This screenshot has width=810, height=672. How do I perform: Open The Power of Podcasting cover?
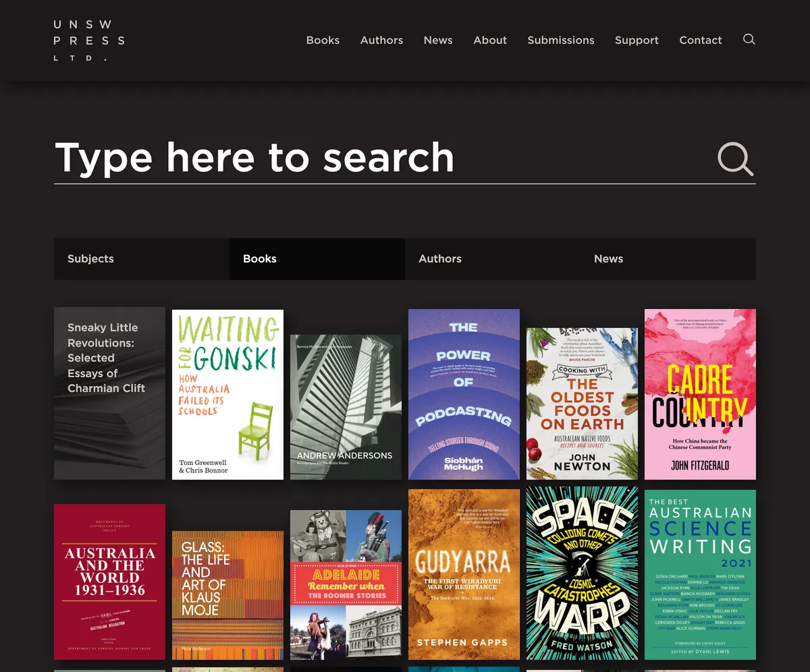pos(464,395)
